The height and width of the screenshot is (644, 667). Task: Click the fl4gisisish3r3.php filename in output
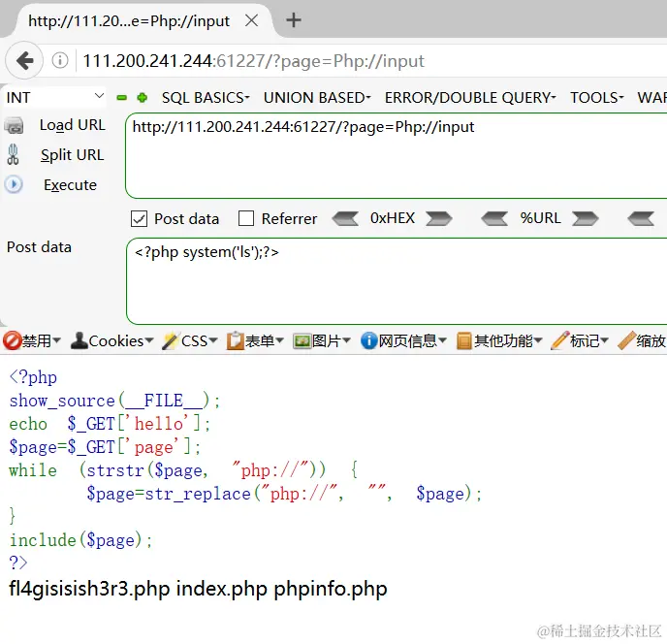click(x=89, y=589)
